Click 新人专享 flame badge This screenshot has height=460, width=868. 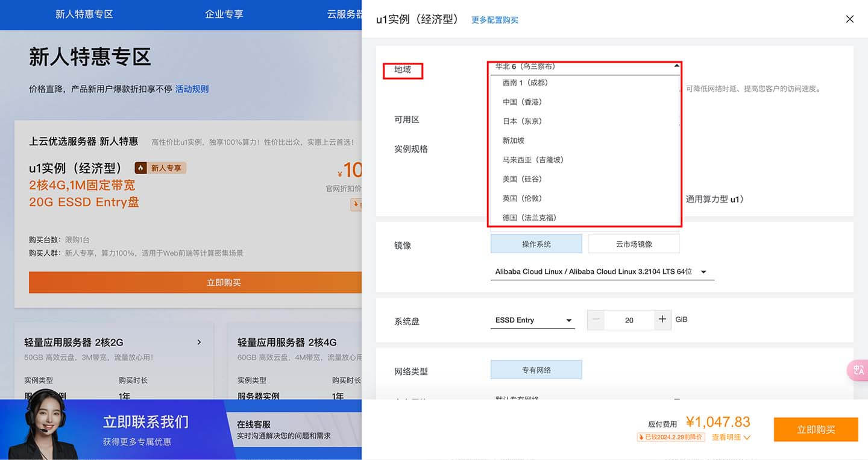point(160,168)
